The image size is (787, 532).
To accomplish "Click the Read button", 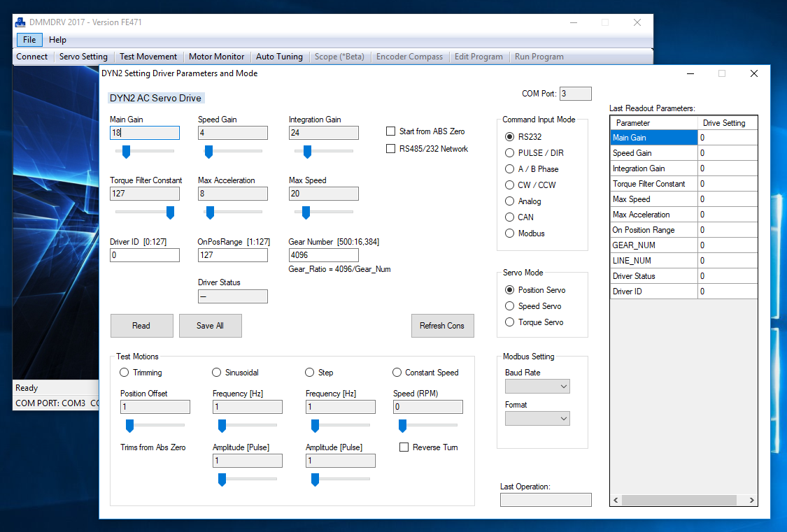I will click(141, 326).
